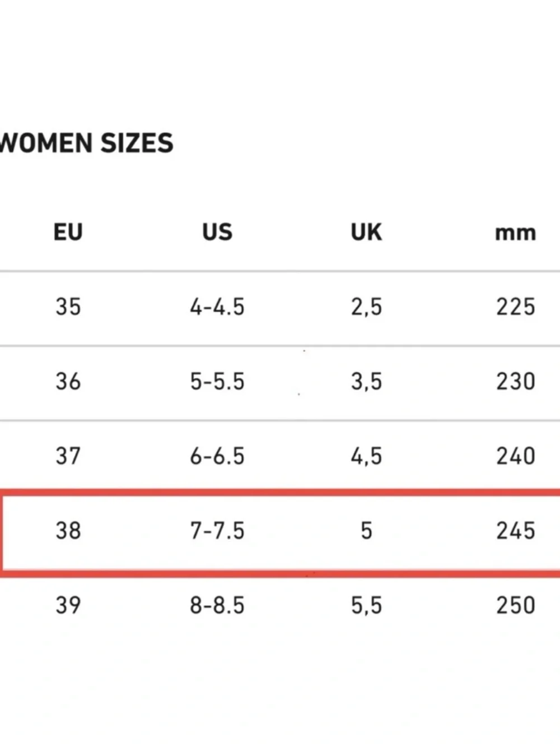
Task: Click the 230 mm value
Action: (x=516, y=381)
